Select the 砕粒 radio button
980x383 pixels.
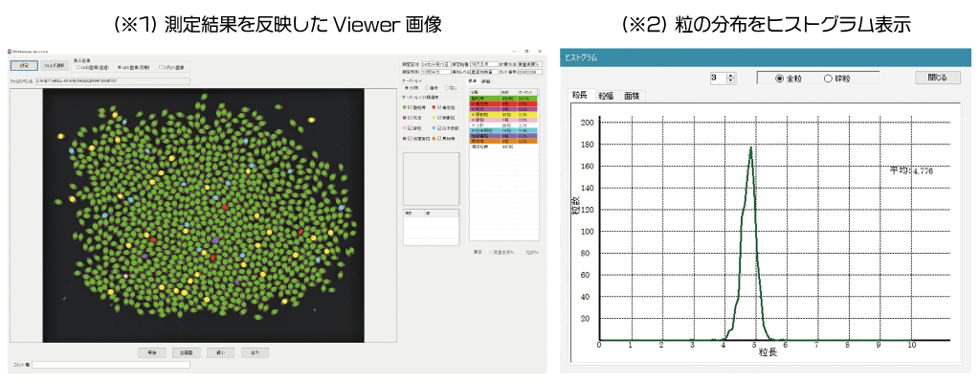(x=828, y=78)
